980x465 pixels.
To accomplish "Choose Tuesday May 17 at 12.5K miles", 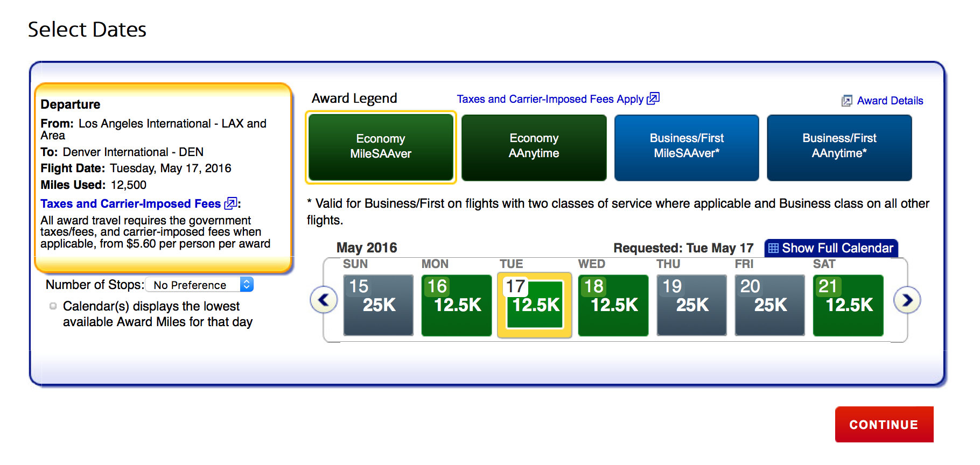I will coord(535,305).
